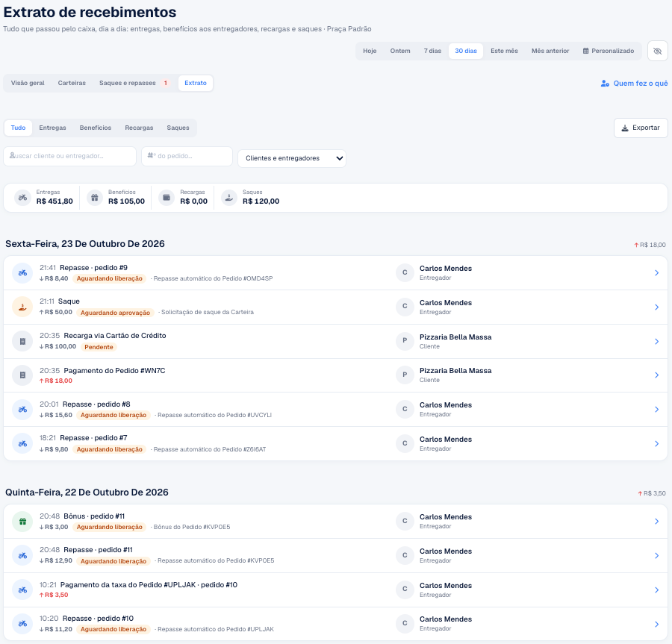Click the motorcycle icon beside Repasse pedido #9
Image resolution: width=672 pixels, height=644 pixels.
[x=22, y=273]
